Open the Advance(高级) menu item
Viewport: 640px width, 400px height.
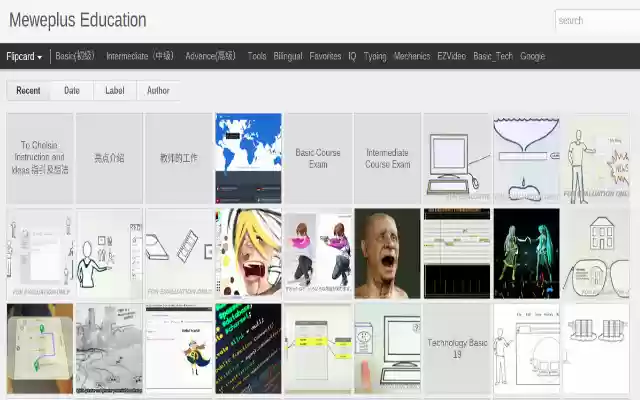tap(211, 56)
